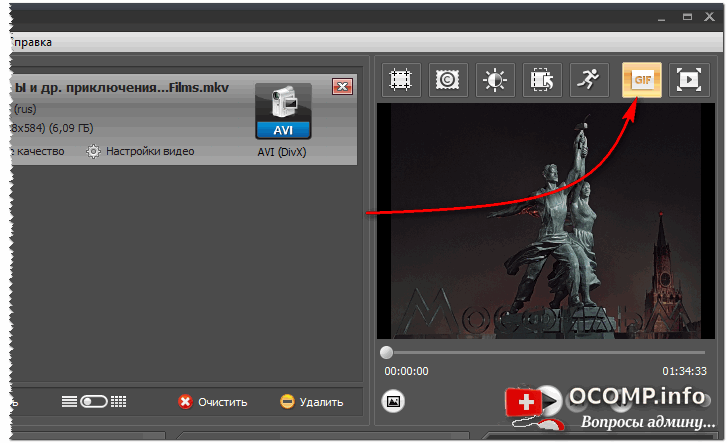Open Настройки видео settings
The height and width of the screenshot is (443, 727).
pyautogui.click(x=150, y=151)
